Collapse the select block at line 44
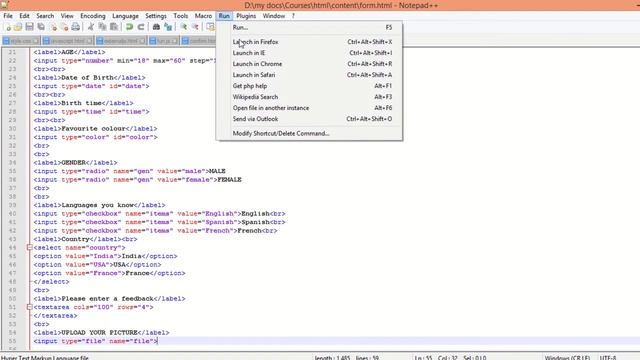The image size is (640, 360). pos(29,247)
